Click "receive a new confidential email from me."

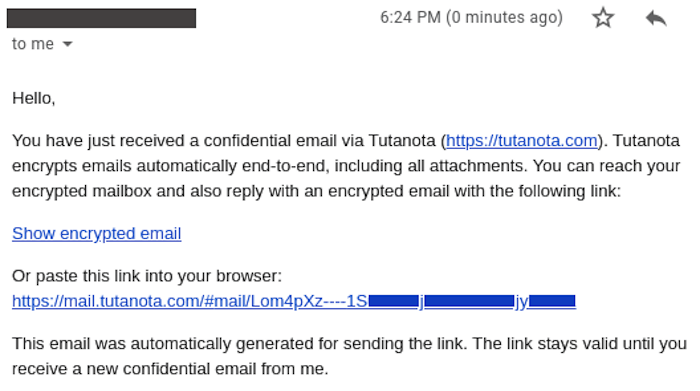click(x=170, y=369)
